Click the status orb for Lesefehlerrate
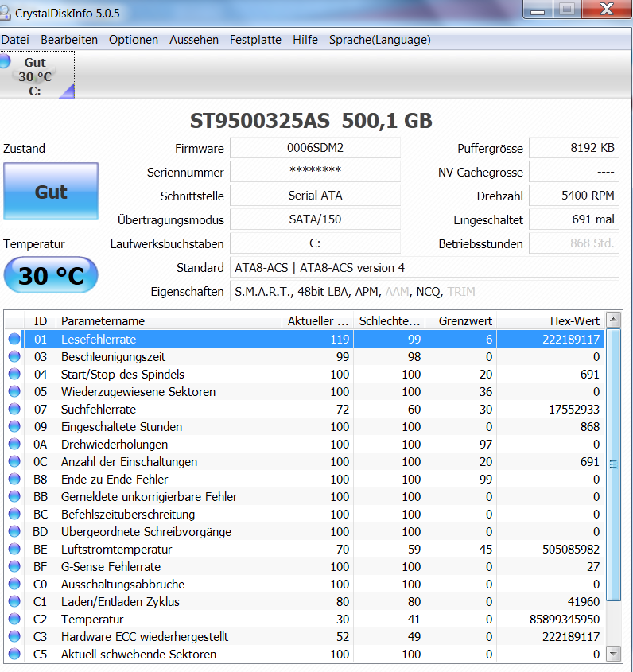633x672 pixels. [x=14, y=339]
